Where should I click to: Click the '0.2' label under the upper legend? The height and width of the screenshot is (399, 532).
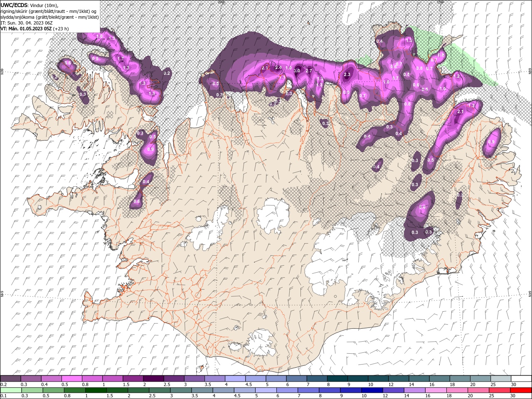(3, 384)
